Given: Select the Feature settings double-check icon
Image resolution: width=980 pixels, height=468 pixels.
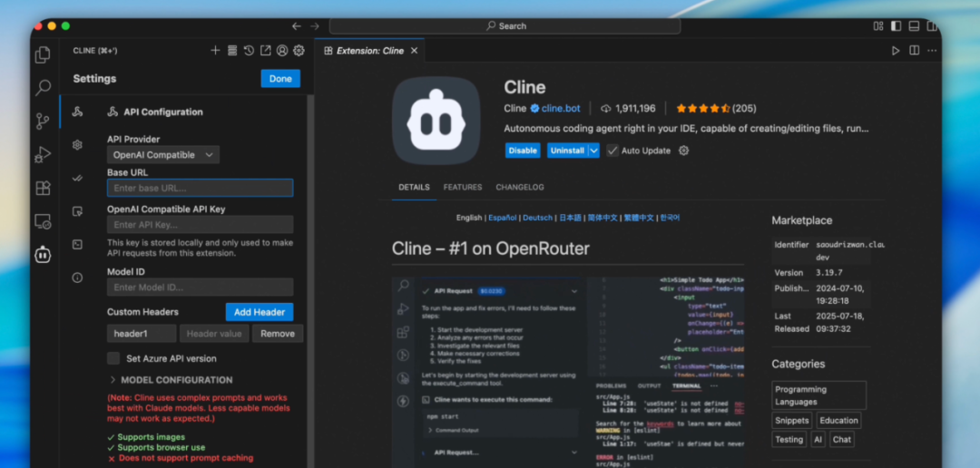Looking at the screenshot, I should click(77, 178).
